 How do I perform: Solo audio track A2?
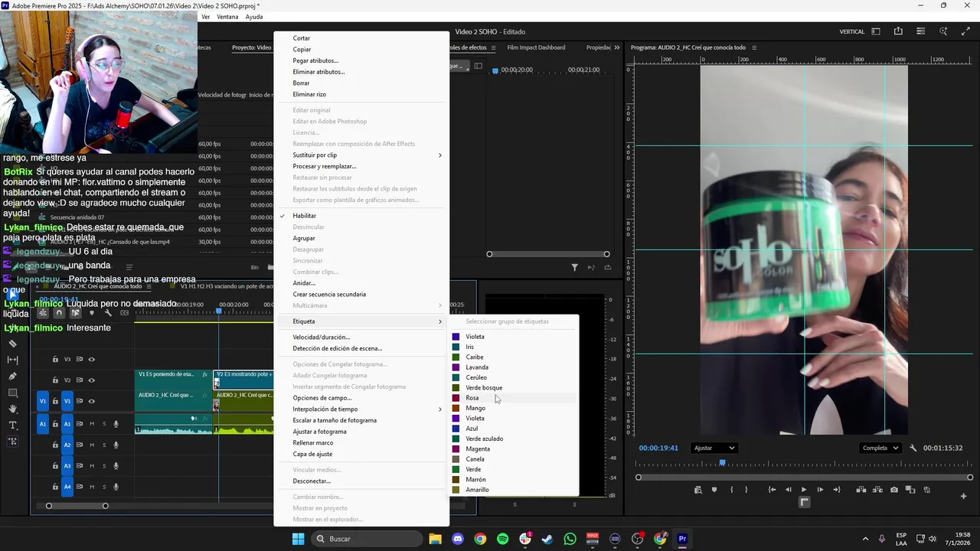[103, 445]
